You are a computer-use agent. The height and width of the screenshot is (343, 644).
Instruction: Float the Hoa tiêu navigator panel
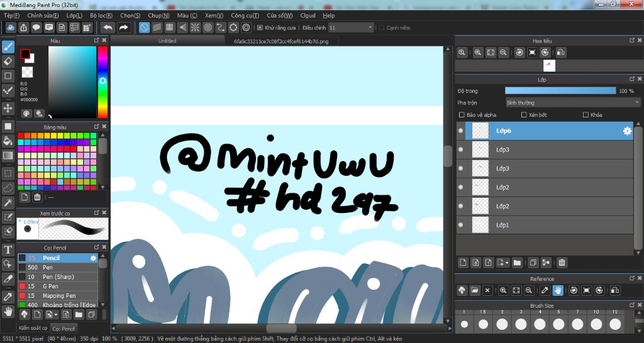(x=632, y=40)
